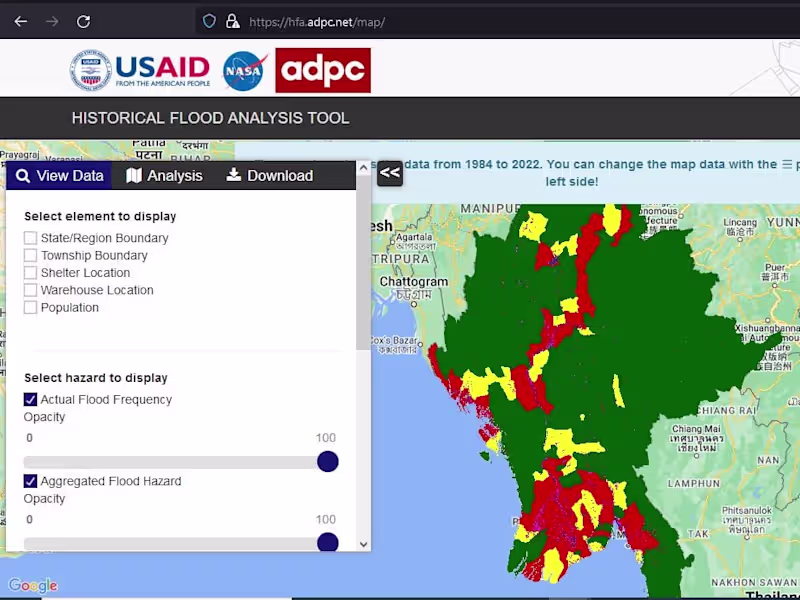Switch to the Analysis tab

[x=164, y=176]
